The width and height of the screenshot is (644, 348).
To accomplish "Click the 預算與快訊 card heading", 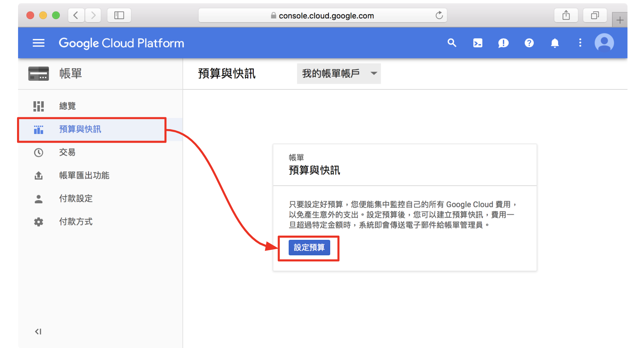I will coord(314,170).
